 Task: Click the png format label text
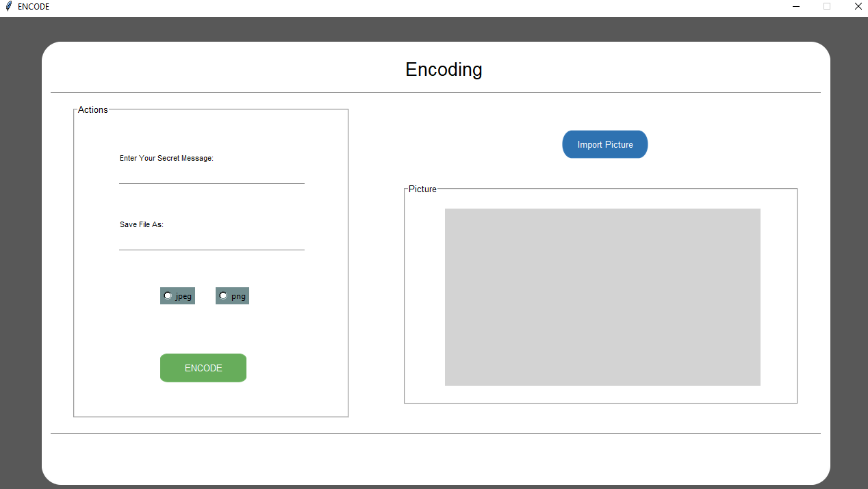click(x=238, y=296)
